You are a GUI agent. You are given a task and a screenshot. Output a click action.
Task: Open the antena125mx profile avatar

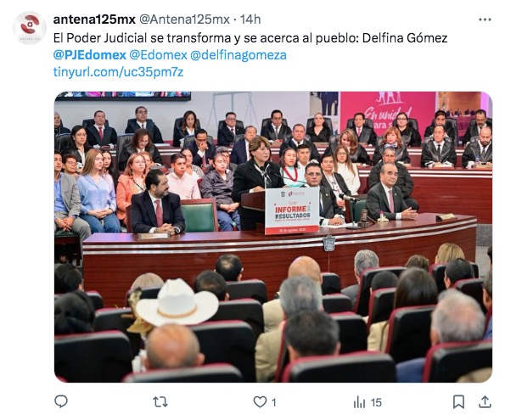[30, 27]
